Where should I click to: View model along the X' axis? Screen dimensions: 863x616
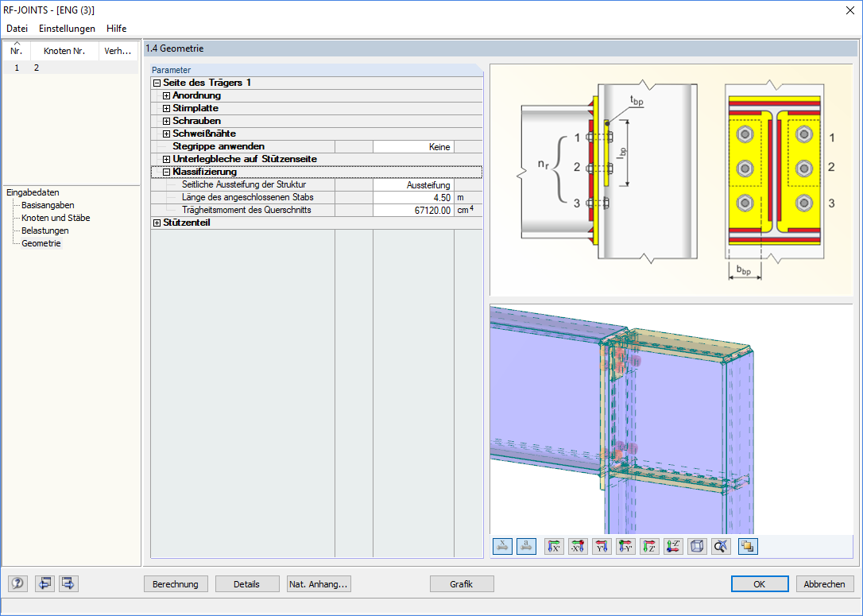click(x=554, y=546)
